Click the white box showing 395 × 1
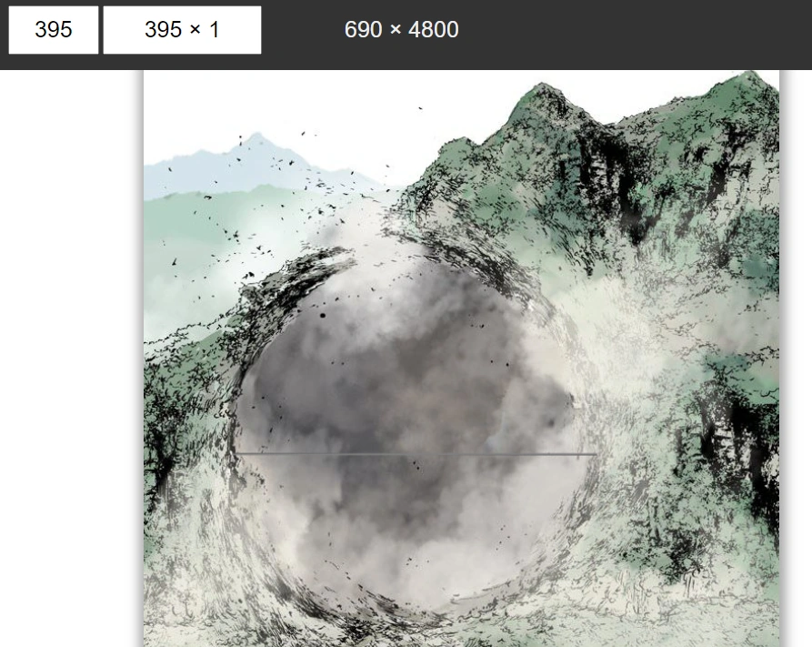 coord(182,30)
